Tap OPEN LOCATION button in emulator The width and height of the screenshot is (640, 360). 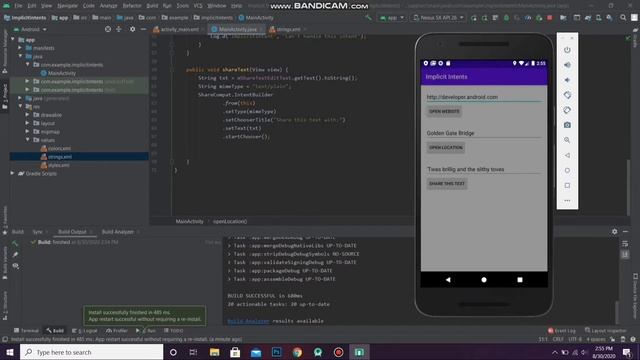tap(446, 147)
